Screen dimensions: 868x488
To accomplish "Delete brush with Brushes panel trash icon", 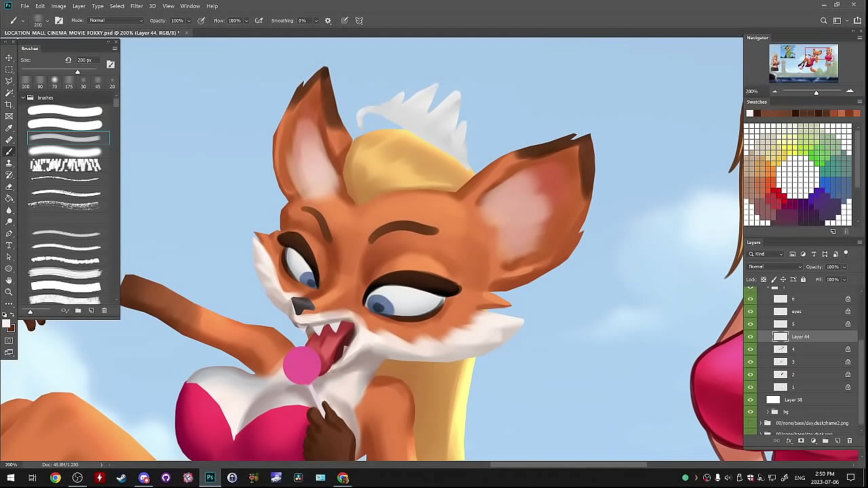I will [x=104, y=310].
